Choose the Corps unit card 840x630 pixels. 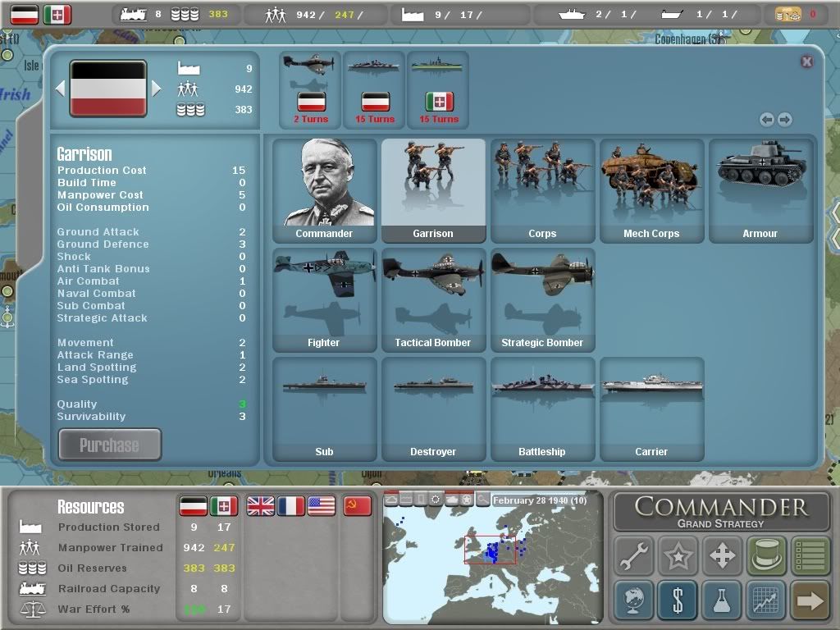(543, 190)
